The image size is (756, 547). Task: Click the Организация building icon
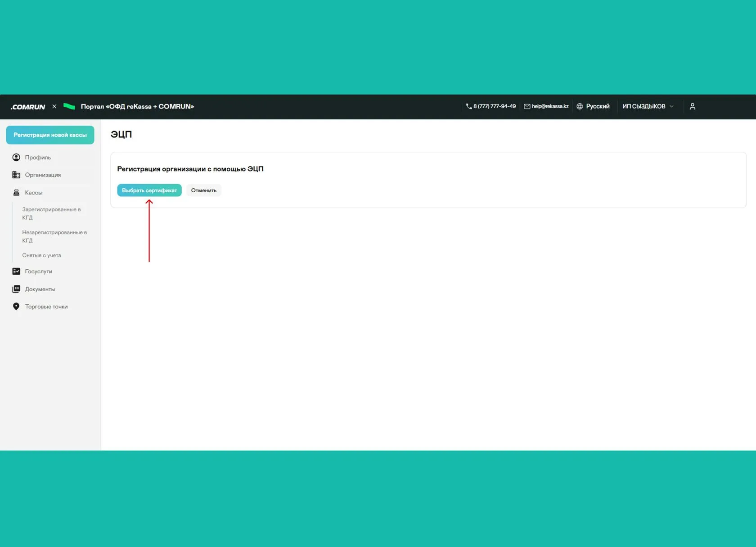click(16, 175)
